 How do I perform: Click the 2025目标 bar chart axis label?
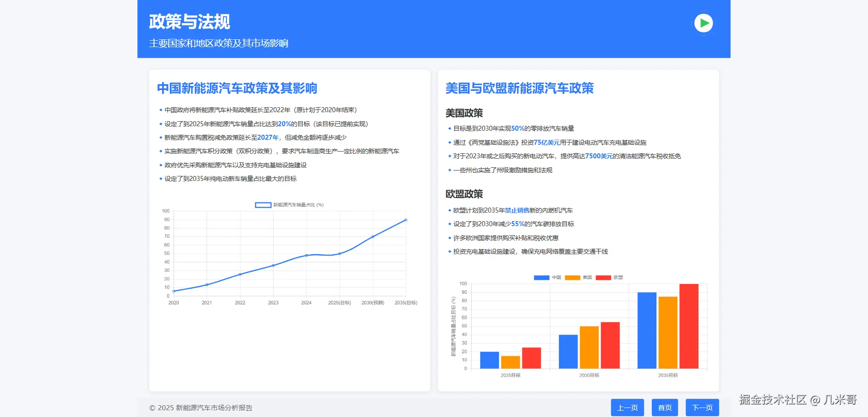pos(510,375)
